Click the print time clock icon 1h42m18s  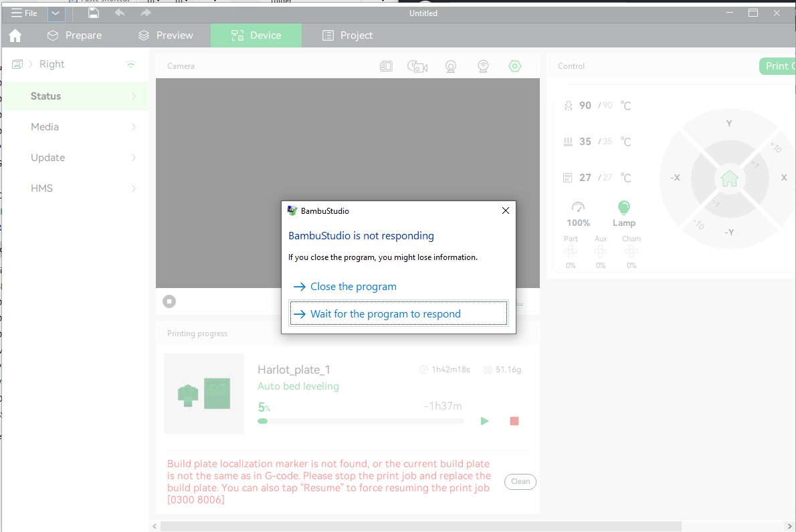(424, 370)
